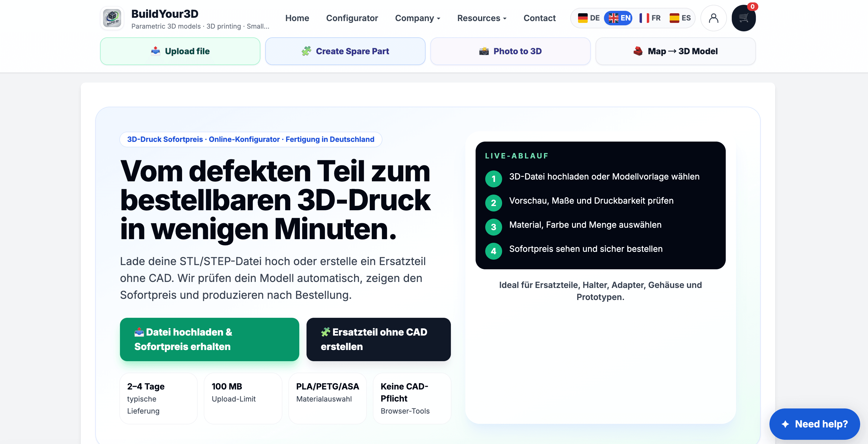The image size is (868, 444).
Task: Click the Create Spare Part button
Action: point(345,51)
